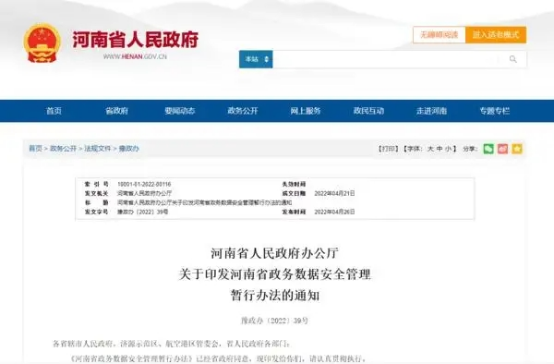The width and height of the screenshot is (554, 364).
Task: Select 网上服务 in the navigation bar
Action: pos(305,111)
